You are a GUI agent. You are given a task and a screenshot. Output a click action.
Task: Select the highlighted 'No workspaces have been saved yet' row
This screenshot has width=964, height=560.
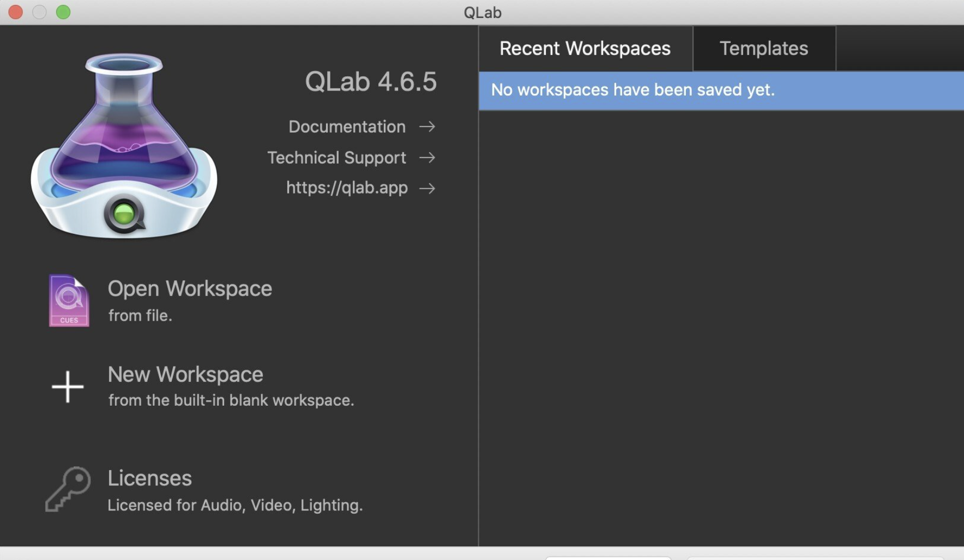pos(720,91)
